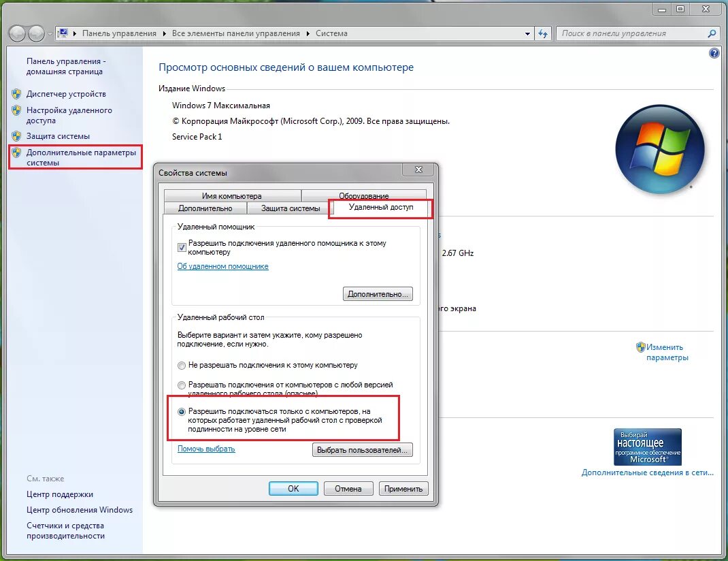Open Дополнительные параметры системы link

pyautogui.click(x=81, y=157)
